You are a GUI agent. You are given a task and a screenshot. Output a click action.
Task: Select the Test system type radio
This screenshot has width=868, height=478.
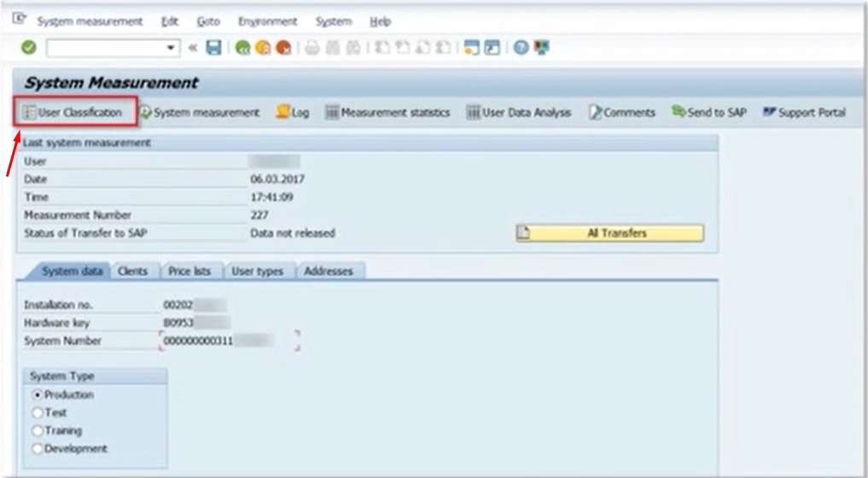click(37, 412)
